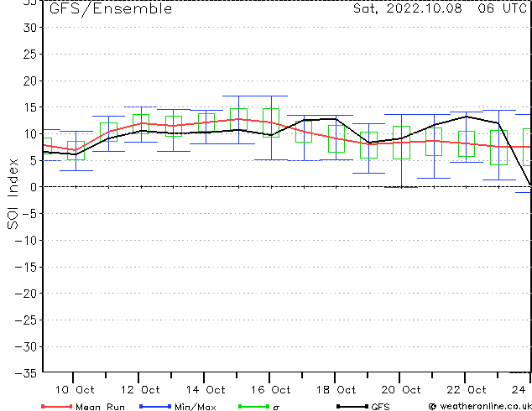This screenshot has width=532, height=411.
Task: Click the GFS legend label
Action: (x=380, y=407)
